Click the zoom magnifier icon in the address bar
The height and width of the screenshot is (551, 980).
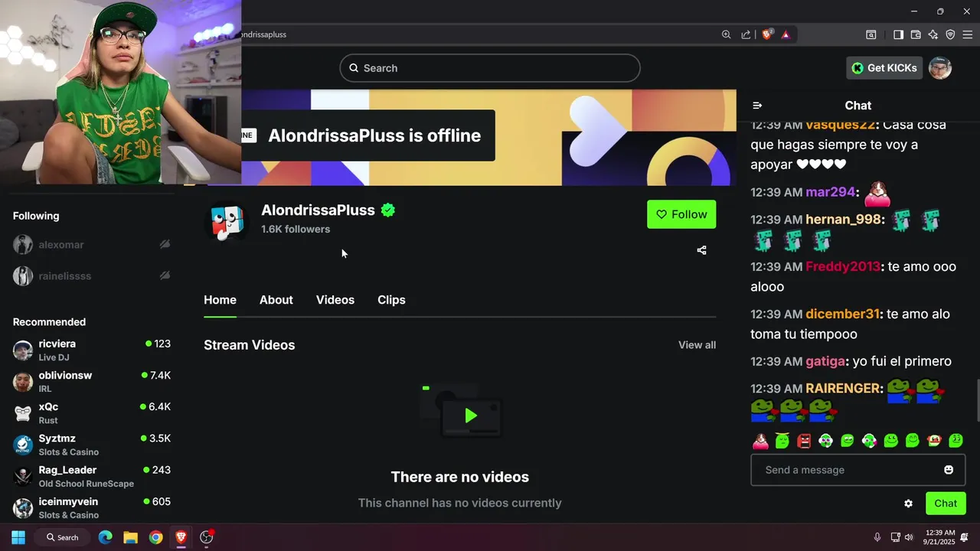point(726,34)
